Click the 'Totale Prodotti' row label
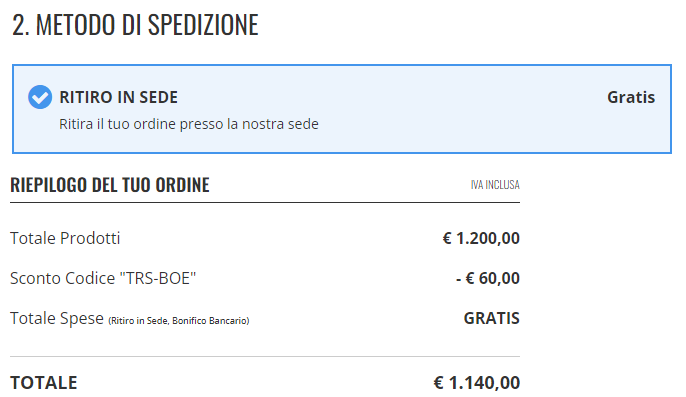Screen dimensions: 686x397 tap(65, 238)
